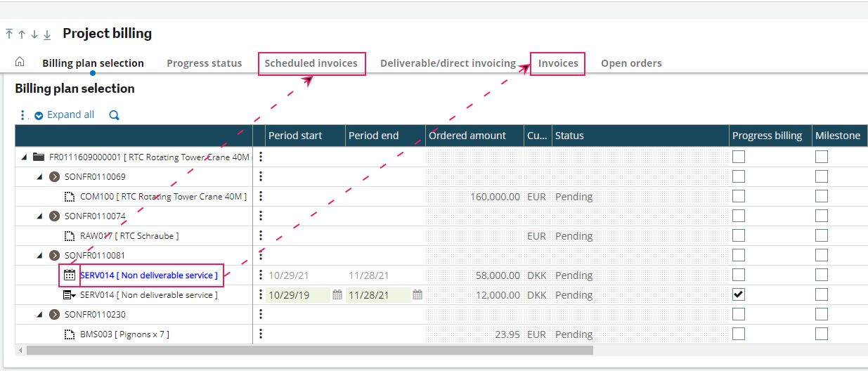This screenshot has width=868, height=371.
Task: Open the Invoices tab
Action: (558, 63)
